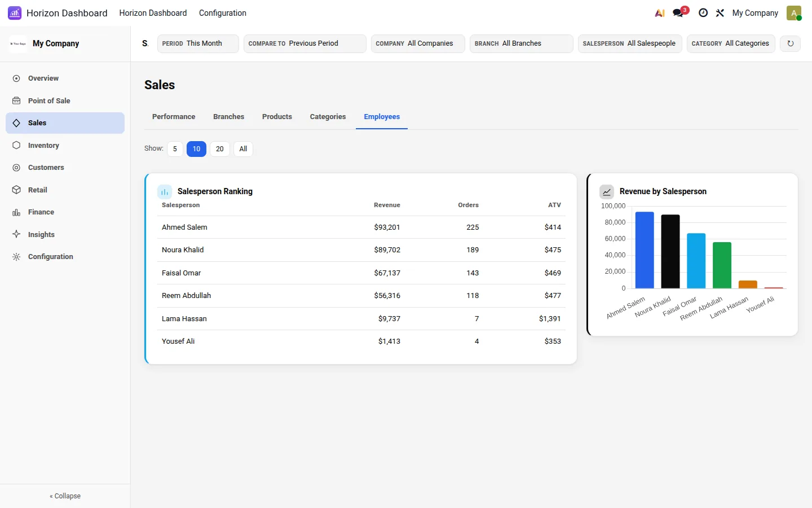Image resolution: width=812 pixels, height=508 pixels.
Task: Click the Revenue by Salesperson chart icon
Action: (607, 192)
